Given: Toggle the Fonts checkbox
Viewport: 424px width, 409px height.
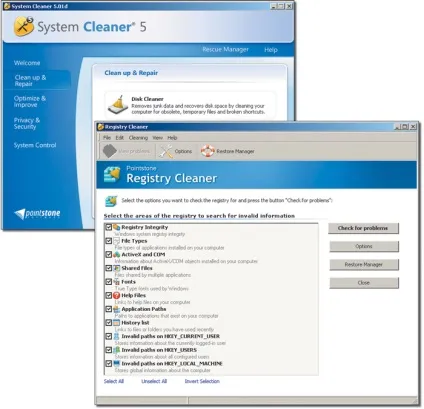Looking at the screenshot, I should (109, 282).
